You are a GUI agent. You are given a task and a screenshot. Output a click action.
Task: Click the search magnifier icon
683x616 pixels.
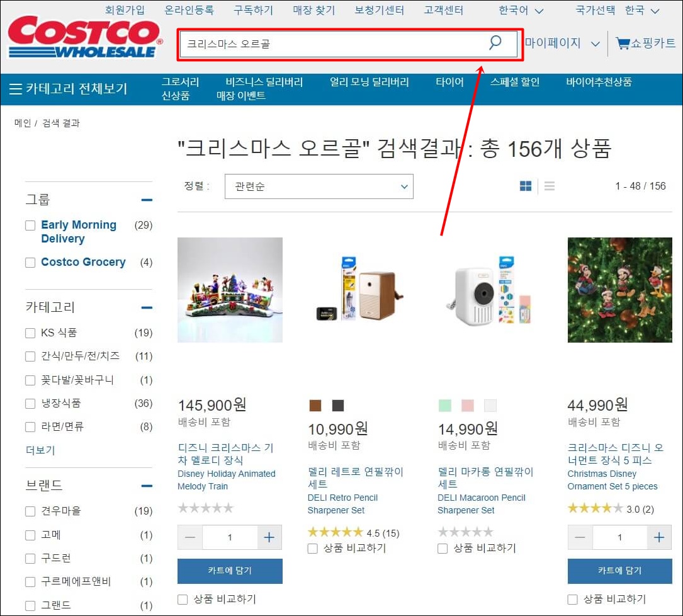pyautogui.click(x=495, y=43)
